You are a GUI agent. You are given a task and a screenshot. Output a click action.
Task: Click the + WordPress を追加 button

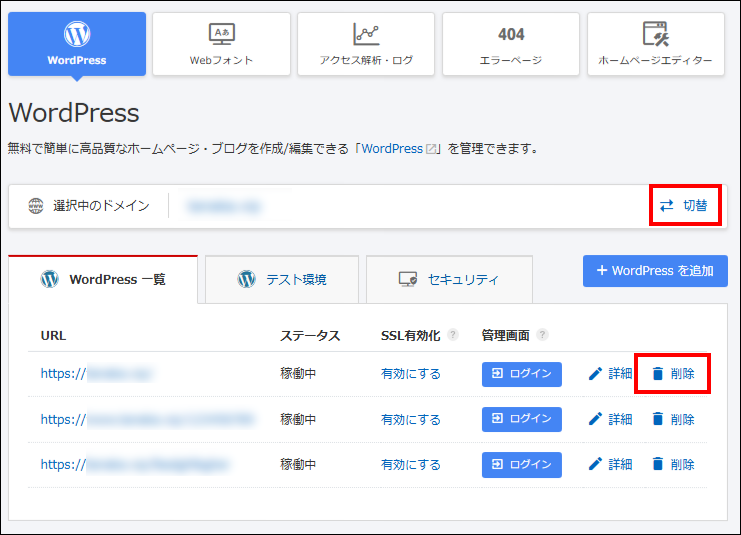(x=655, y=271)
